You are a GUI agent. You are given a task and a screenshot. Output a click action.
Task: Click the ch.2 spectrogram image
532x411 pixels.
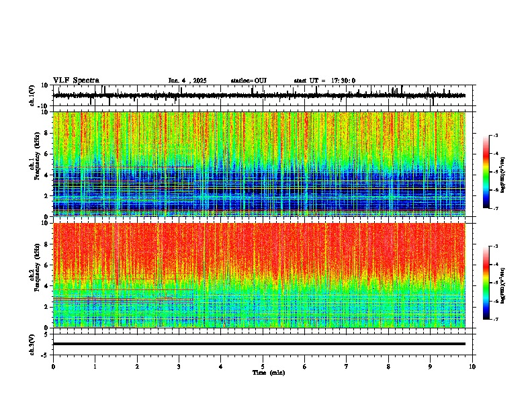[259, 275]
